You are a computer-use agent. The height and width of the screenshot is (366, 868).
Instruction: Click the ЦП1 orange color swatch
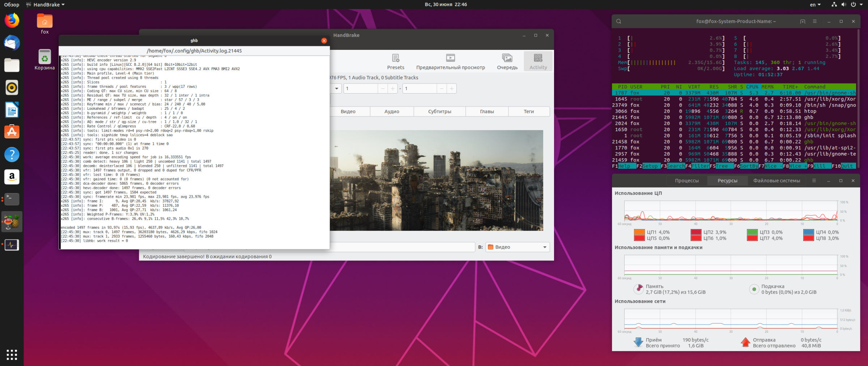[x=639, y=232]
